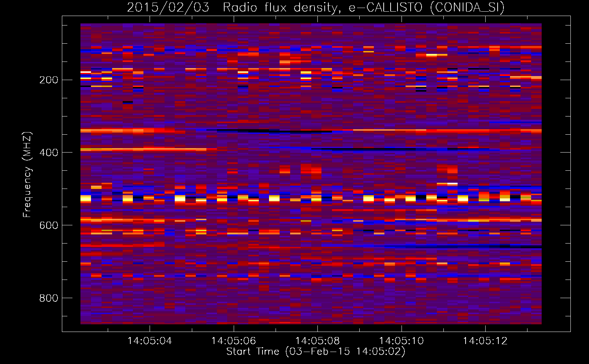The image size is (589, 364).
Task: Click the 600 frequency tick label
Action: (49, 226)
